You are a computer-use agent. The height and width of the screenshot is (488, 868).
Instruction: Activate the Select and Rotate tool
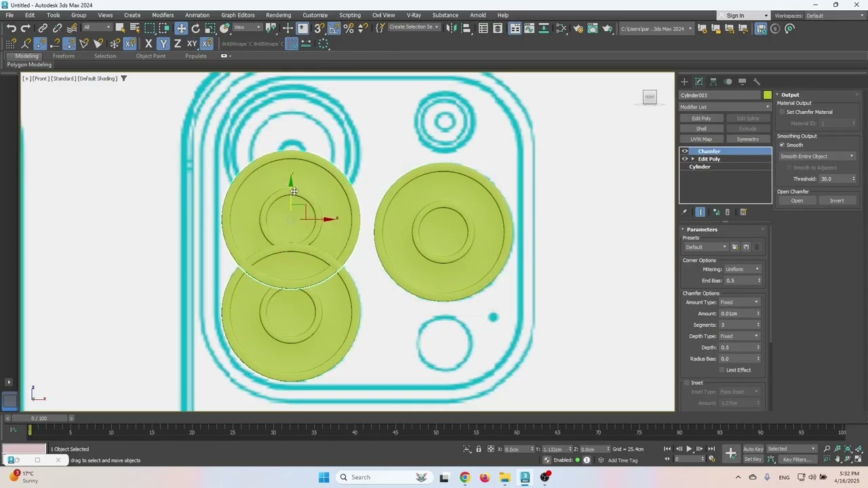pyautogui.click(x=196, y=28)
